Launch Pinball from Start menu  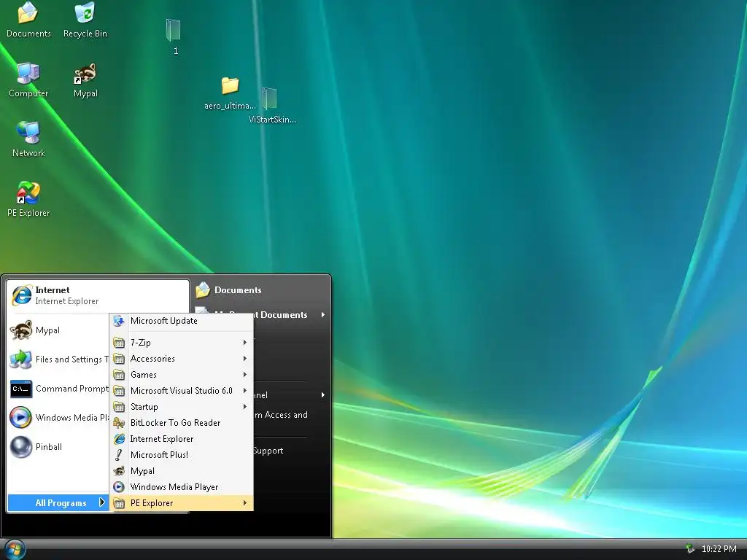click(x=58, y=447)
